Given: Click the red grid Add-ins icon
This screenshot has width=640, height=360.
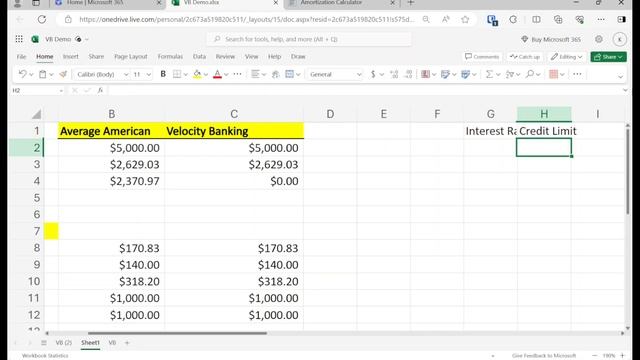Looking at the screenshot, I should (553, 74).
